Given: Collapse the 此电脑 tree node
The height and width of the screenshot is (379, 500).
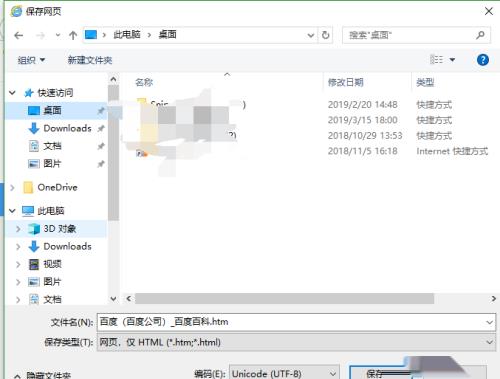Looking at the screenshot, I should [x=12, y=211].
